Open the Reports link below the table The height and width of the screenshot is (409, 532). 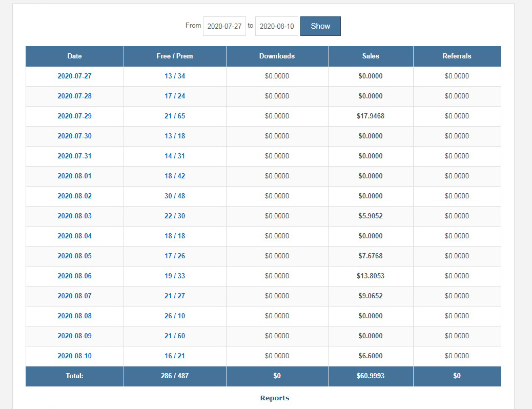[x=275, y=398]
